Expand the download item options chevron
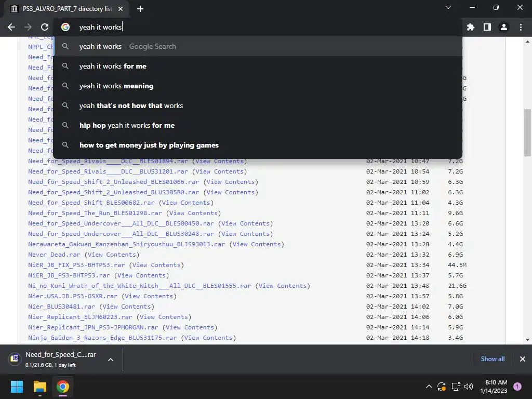Screen dimensions: 532x399 (111, 360)
